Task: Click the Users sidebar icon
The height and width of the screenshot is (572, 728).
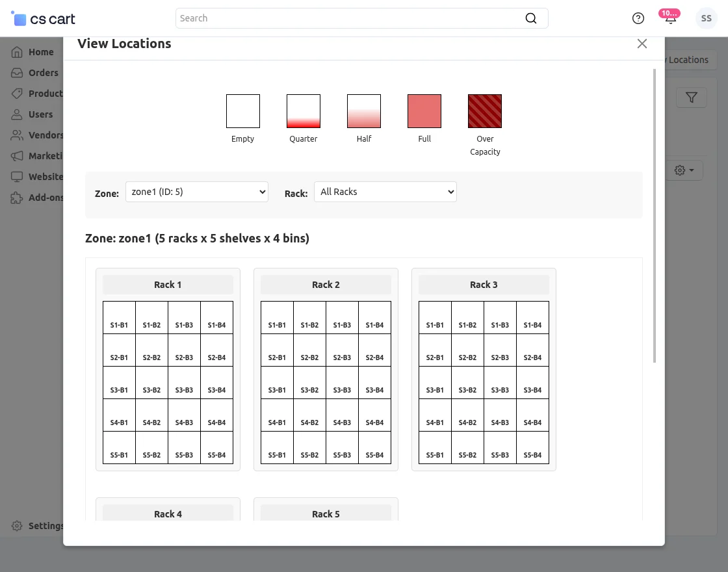Action: pyautogui.click(x=17, y=114)
